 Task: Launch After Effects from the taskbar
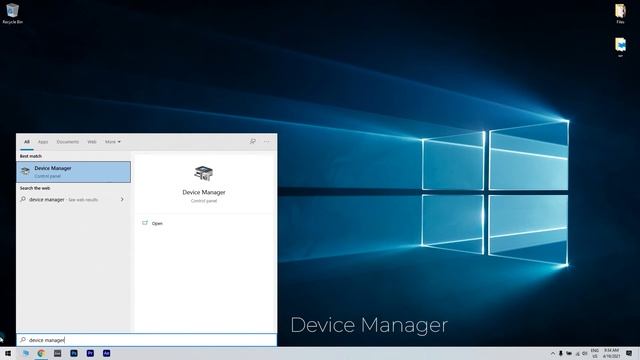pyautogui.click(x=107, y=353)
